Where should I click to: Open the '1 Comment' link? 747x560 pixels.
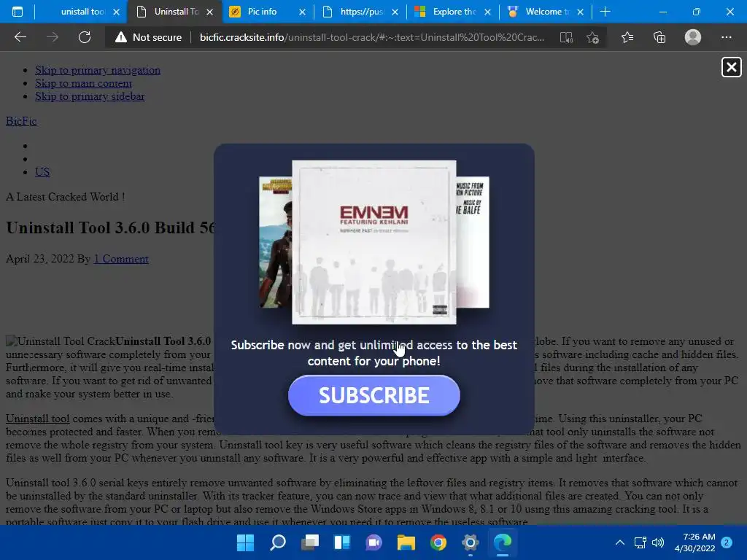121,259
